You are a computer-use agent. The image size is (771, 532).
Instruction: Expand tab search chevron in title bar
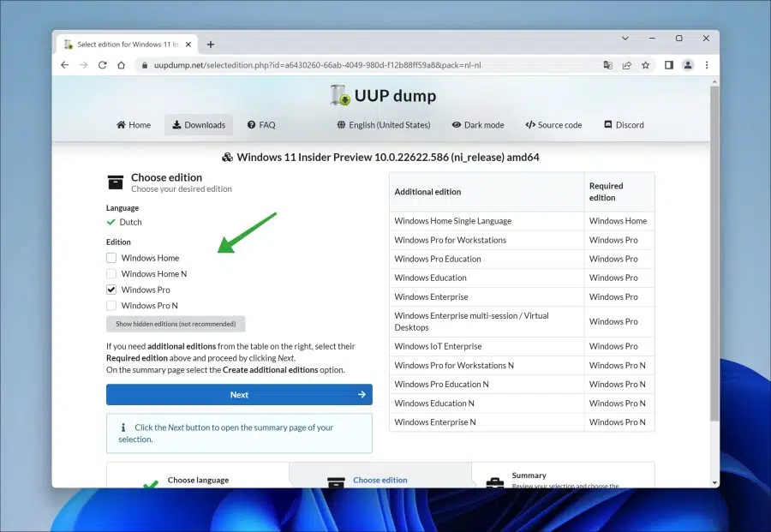point(625,39)
